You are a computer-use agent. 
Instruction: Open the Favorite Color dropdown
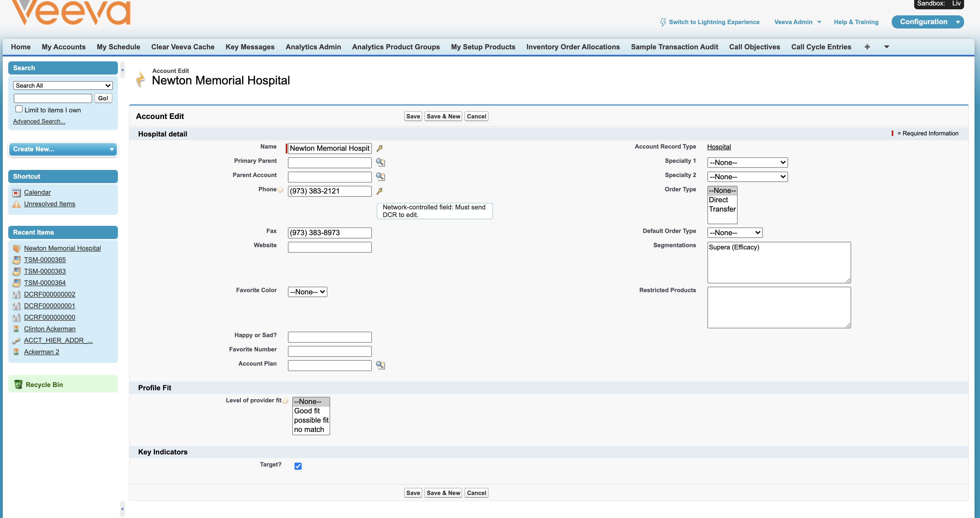(307, 292)
